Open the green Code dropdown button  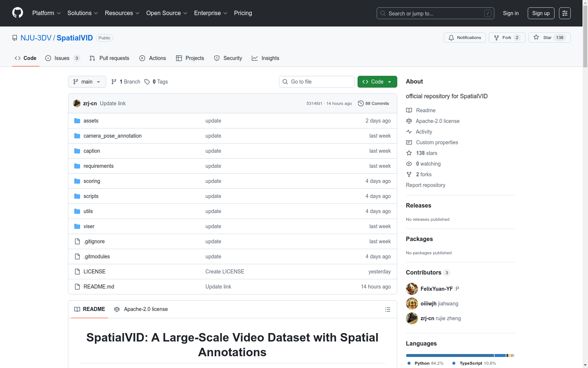377,82
